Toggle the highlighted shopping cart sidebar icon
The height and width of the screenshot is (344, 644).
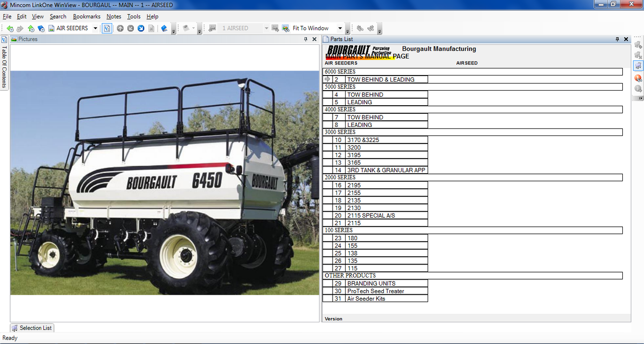[x=638, y=65]
